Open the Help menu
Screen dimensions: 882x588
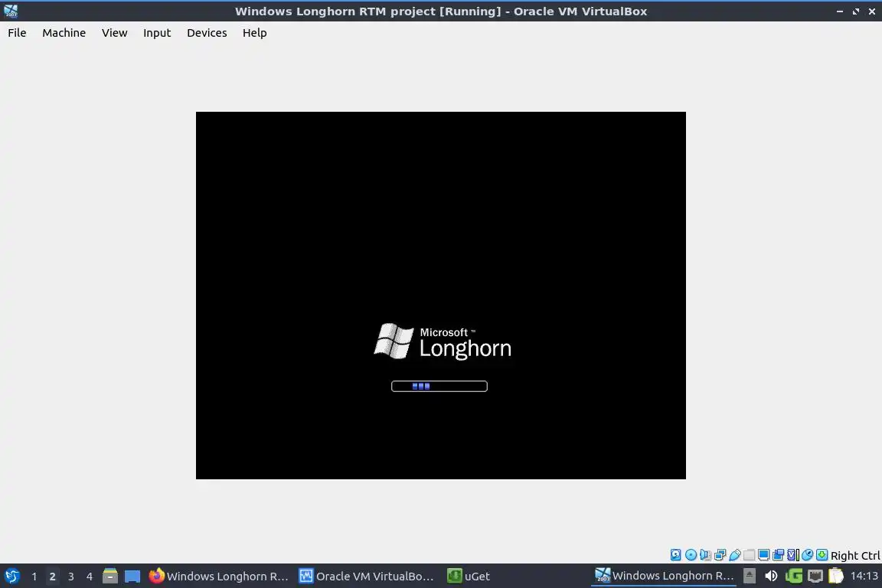coord(254,33)
